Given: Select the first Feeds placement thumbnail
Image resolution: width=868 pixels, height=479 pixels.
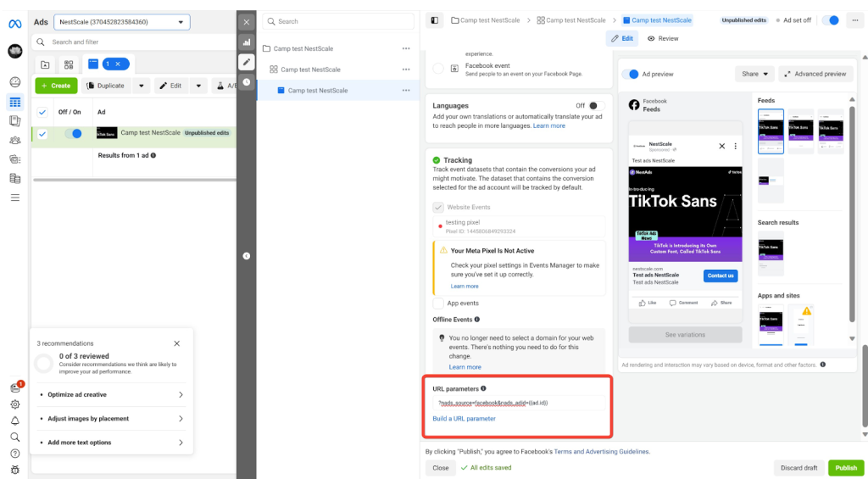Looking at the screenshot, I should tap(771, 131).
